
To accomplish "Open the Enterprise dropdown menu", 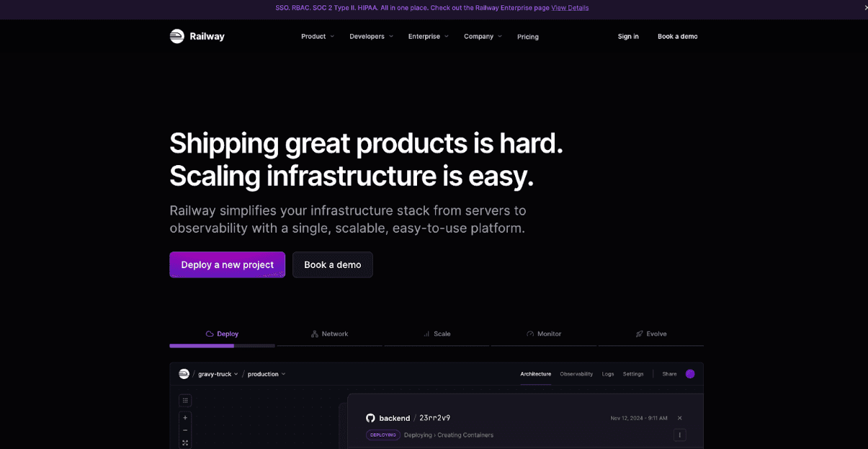I will tap(428, 36).
